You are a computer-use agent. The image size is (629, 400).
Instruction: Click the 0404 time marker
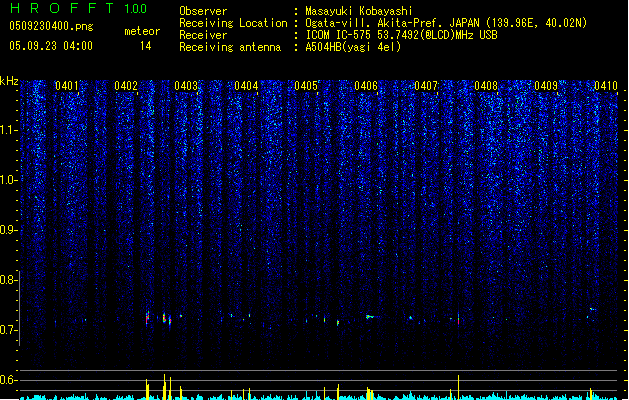[x=246, y=86]
